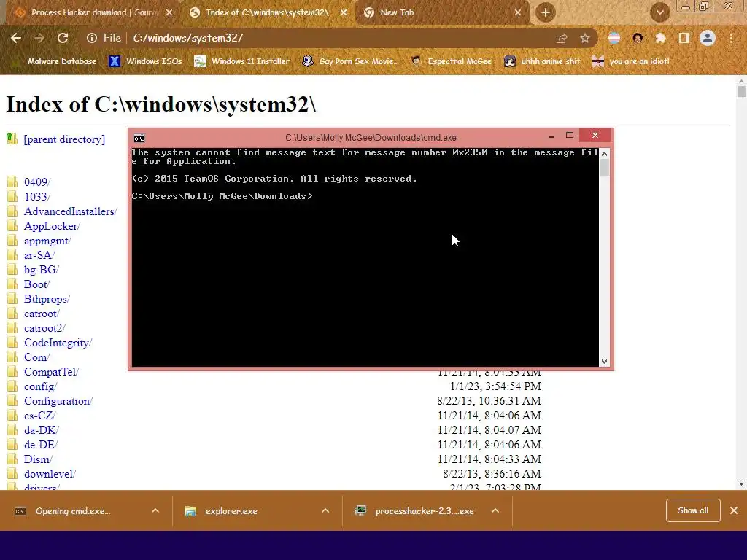Reload the system32 index page
The height and width of the screenshot is (560, 747).
pyautogui.click(x=63, y=38)
